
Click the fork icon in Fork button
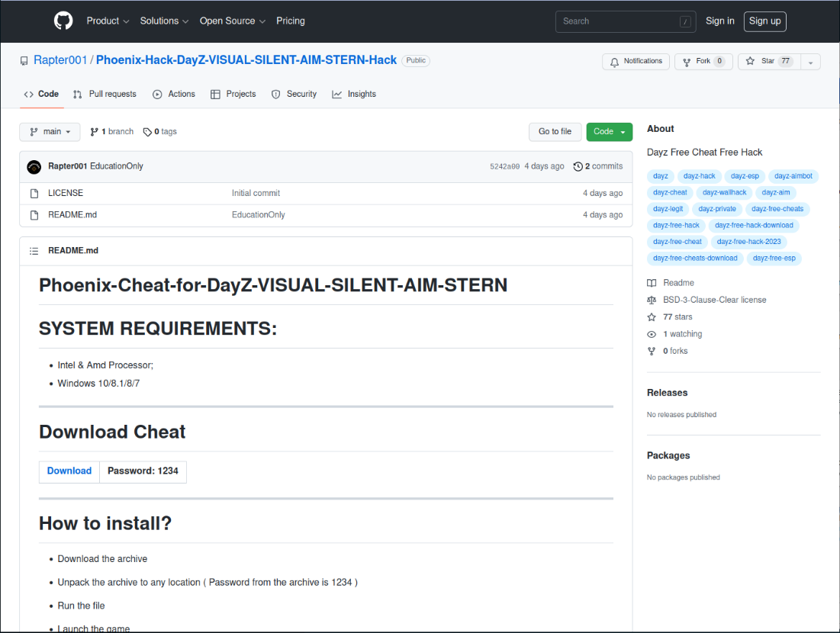[x=687, y=62]
